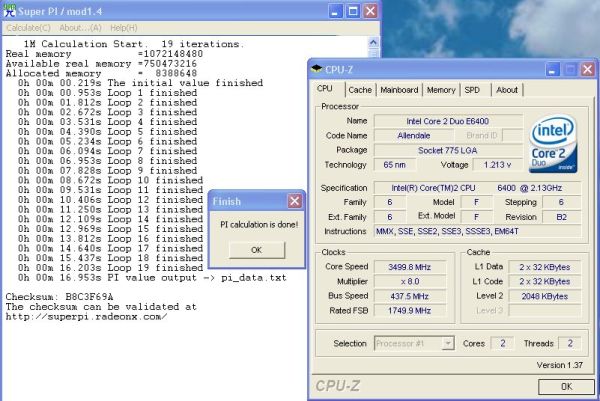Click the 'PI calculation is done!' message
Viewport: 600px width, 401px height.
[259, 225]
